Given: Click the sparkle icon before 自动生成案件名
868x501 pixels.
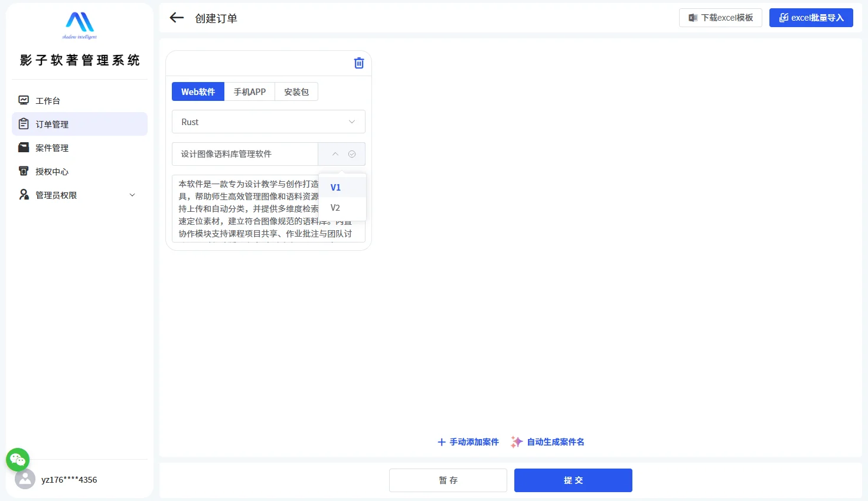Looking at the screenshot, I should pos(515,441).
